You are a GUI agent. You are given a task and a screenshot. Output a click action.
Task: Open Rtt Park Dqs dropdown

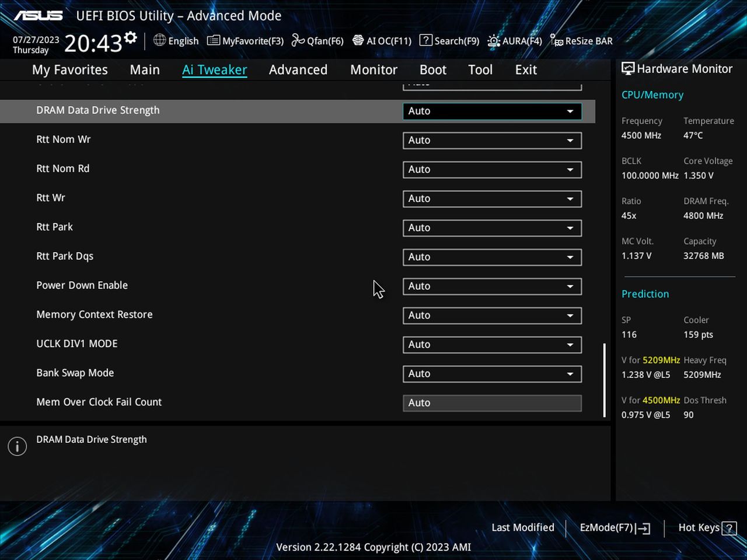[x=492, y=257]
